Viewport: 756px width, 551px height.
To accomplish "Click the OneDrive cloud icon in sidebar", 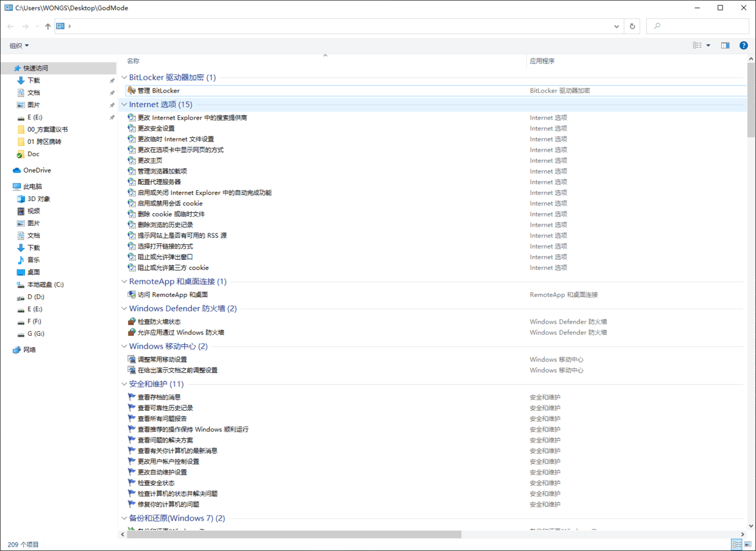I will pos(17,170).
